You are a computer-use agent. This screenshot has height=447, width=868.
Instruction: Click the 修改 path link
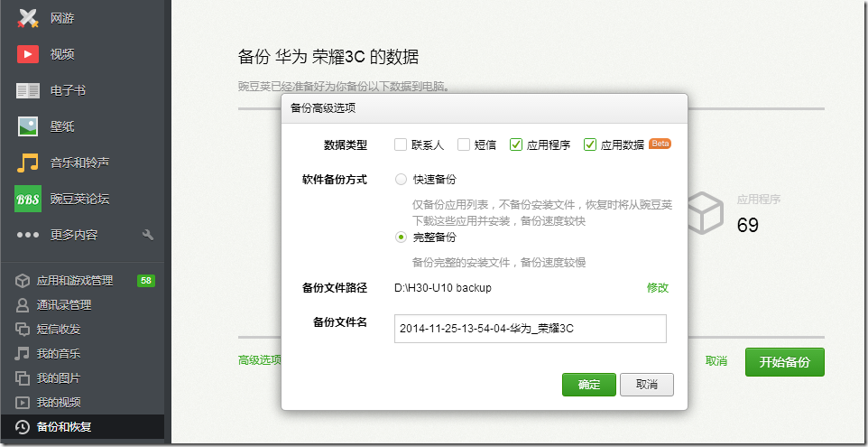tap(658, 288)
